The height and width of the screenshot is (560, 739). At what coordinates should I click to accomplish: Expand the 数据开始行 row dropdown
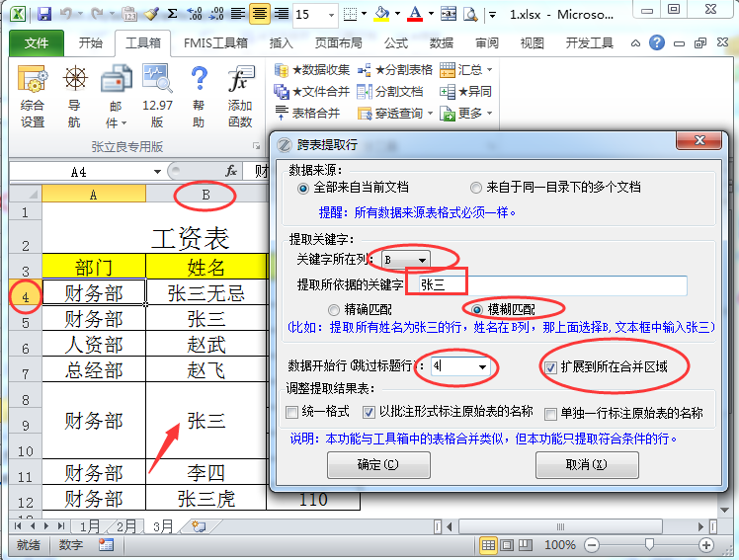click(482, 366)
